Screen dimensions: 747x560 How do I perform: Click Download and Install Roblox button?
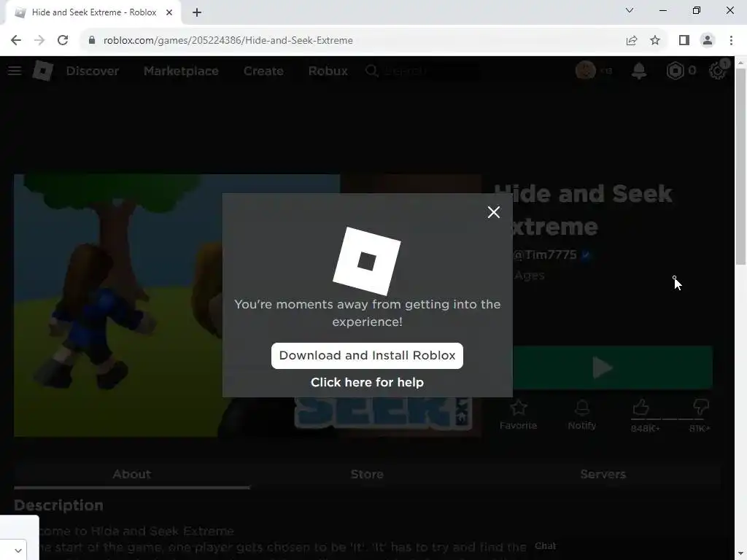pos(367,356)
